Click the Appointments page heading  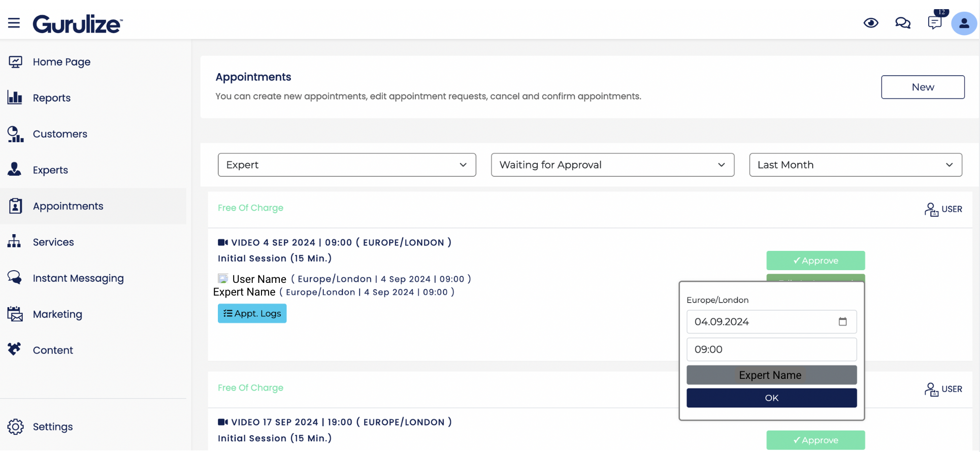tap(253, 77)
